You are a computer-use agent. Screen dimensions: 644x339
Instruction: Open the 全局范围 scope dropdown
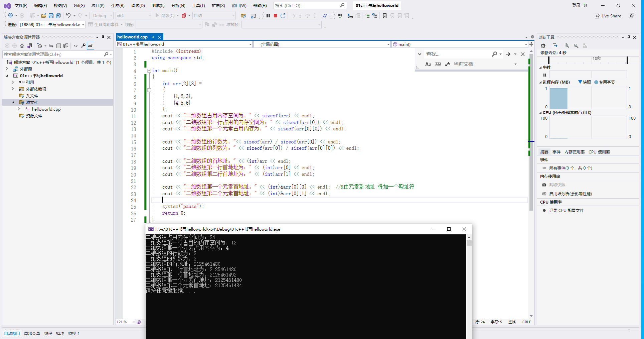(322, 44)
